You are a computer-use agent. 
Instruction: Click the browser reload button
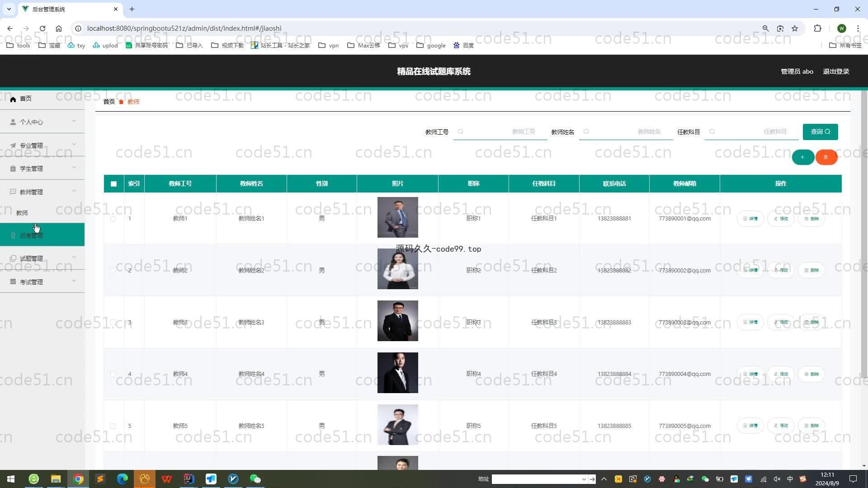tap(42, 28)
